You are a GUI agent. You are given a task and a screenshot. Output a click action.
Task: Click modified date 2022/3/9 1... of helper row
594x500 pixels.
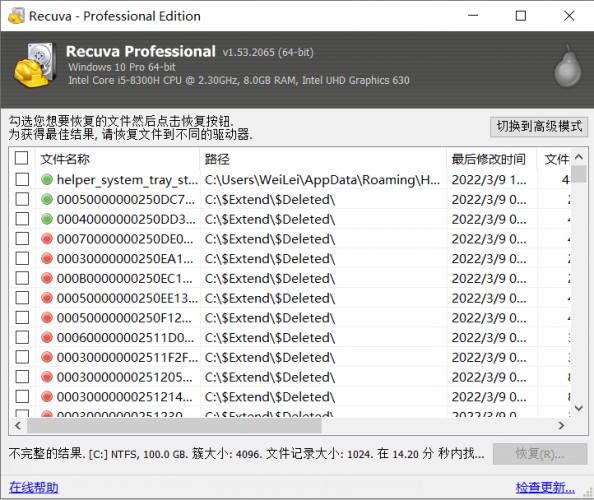489,180
